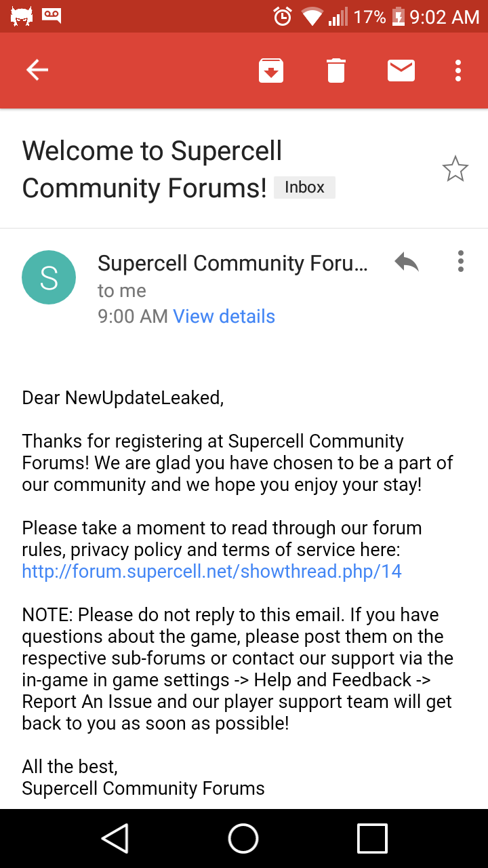Image resolution: width=488 pixels, height=868 pixels.
Task: Tap the Supercell Community Forums sender name
Action: [x=232, y=263]
